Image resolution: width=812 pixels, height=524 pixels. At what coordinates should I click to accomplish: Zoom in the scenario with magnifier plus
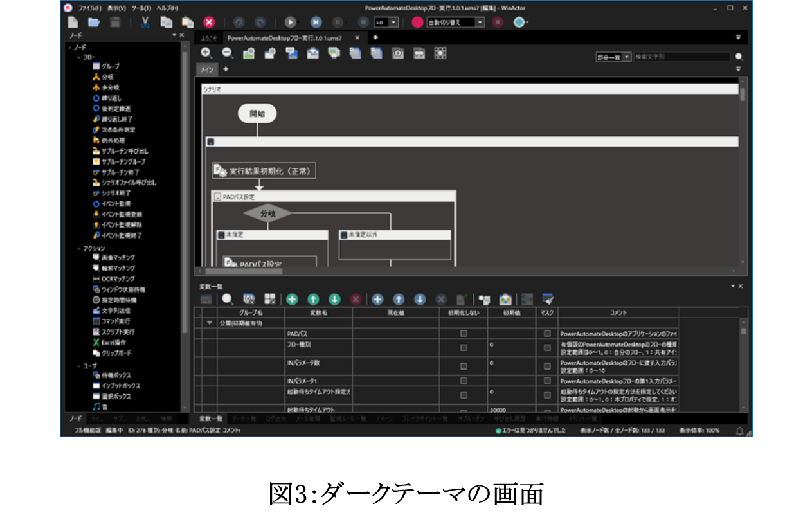coord(206,53)
